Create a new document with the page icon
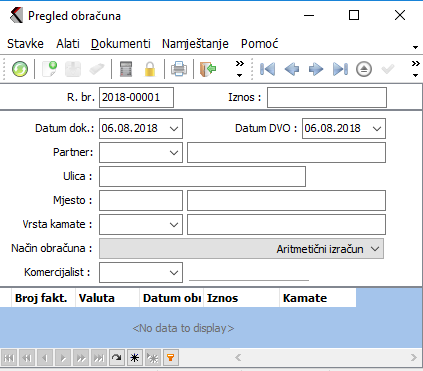 [50, 69]
